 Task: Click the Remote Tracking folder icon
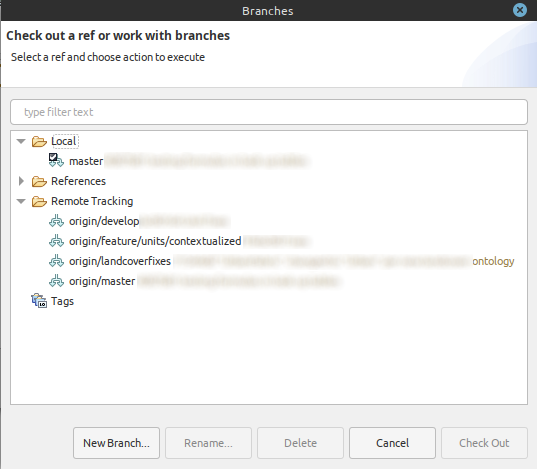click(x=39, y=201)
